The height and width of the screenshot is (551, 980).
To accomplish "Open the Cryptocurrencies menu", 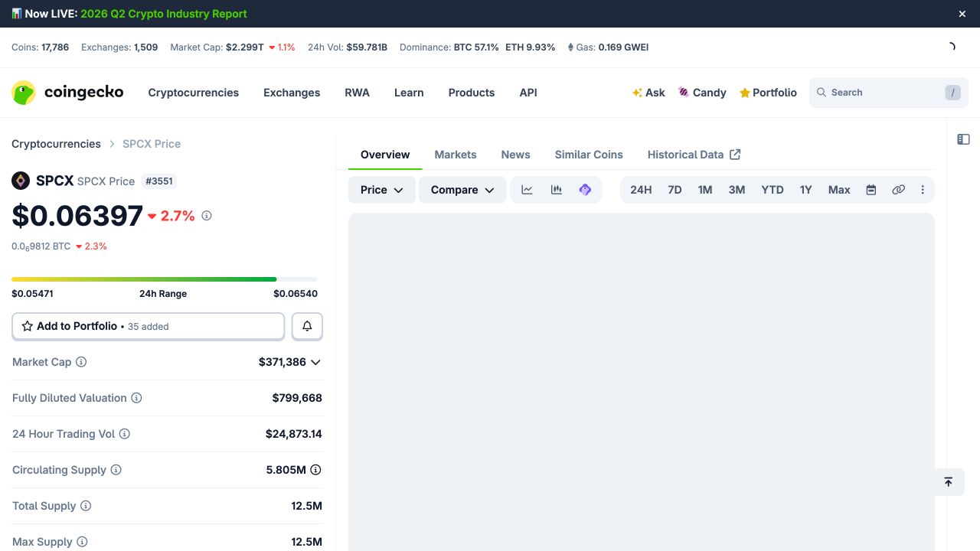I will pos(194,93).
